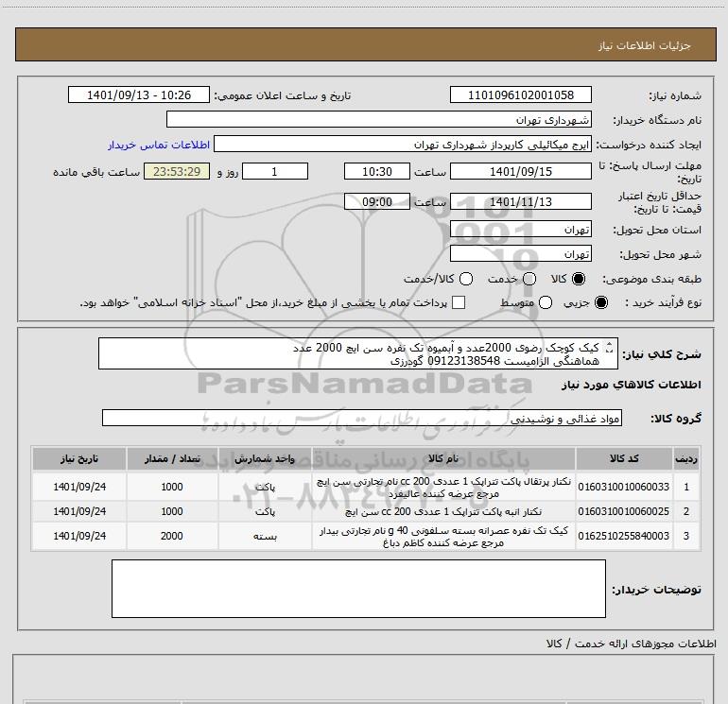The width and height of the screenshot is (728, 704).
Task: Click the اطلاعات مجوزهای ارائه خدمت / کالا heading
Action: (x=631, y=644)
